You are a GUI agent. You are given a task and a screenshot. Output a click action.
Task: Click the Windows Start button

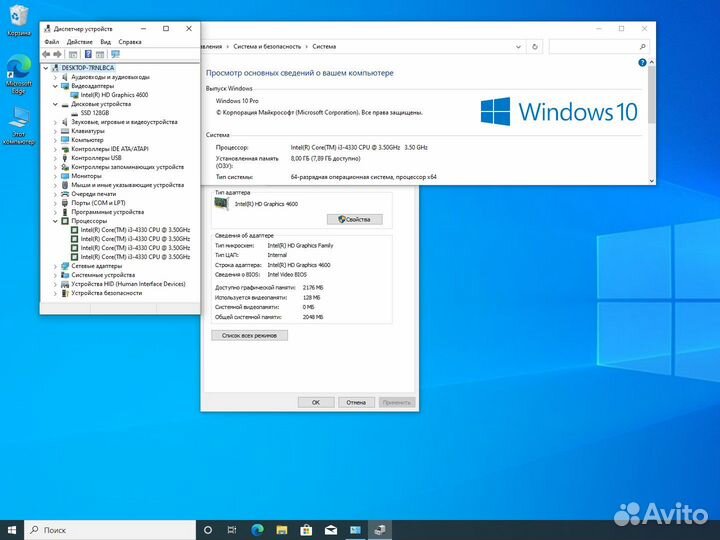click(12, 530)
